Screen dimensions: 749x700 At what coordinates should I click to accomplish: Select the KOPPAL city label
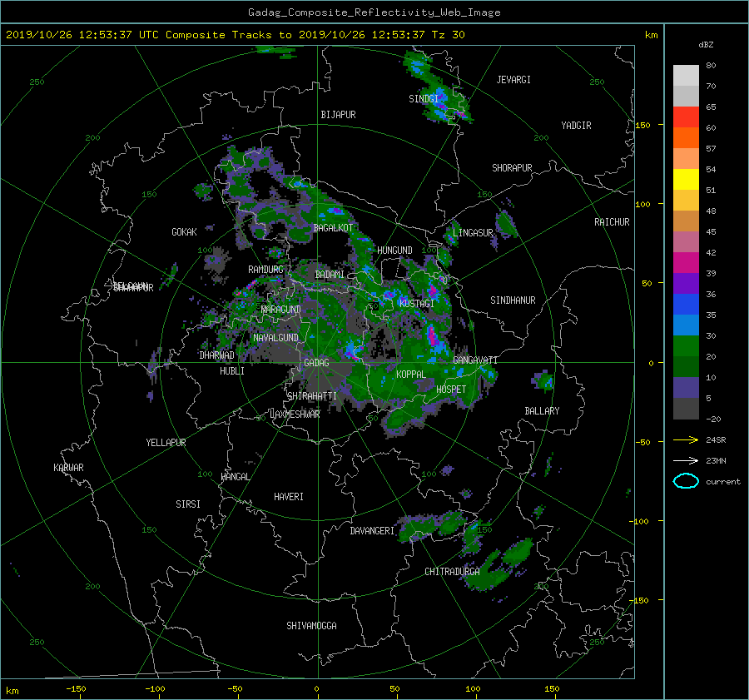[x=411, y=374]
